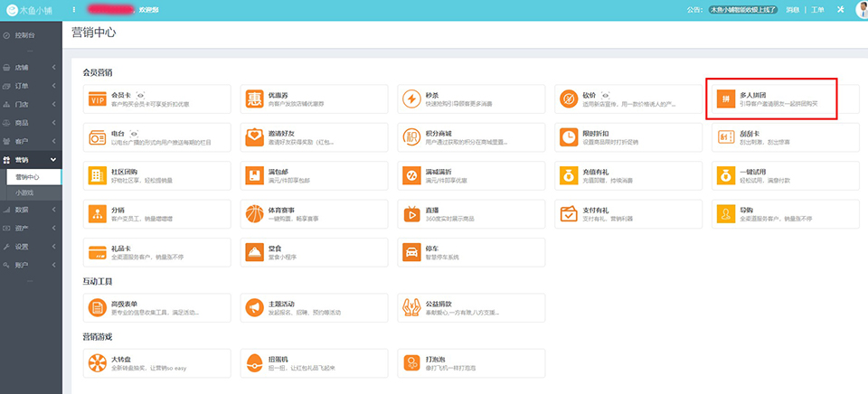Collapse the 营销 sidebar section
Viewport: 868px width, 394px height.
click(30, 160)
